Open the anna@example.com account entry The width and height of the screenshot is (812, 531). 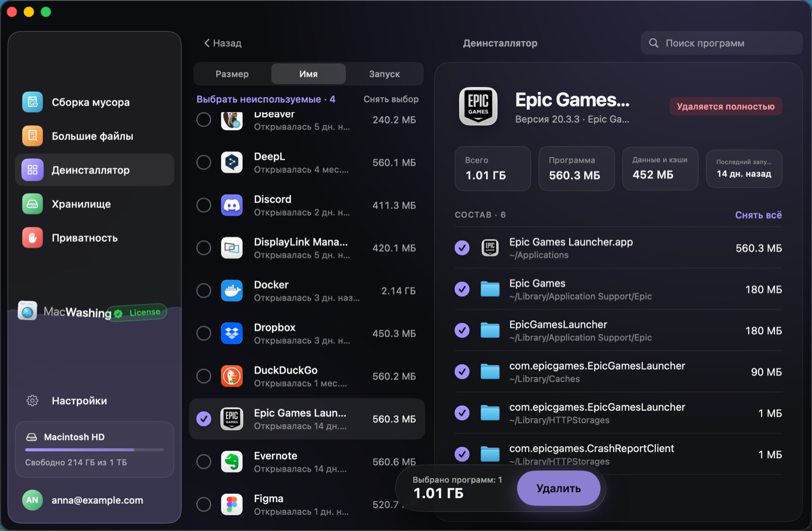[x=94, y=500]
